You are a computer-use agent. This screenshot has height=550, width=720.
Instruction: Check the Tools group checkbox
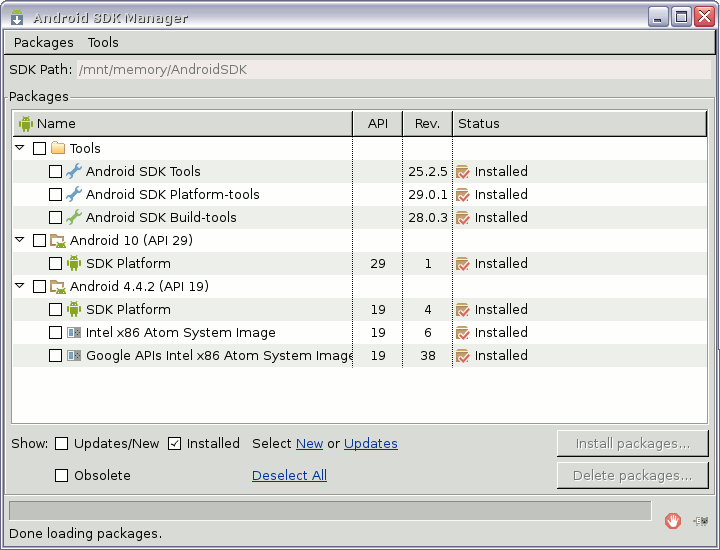pos(39,148)
